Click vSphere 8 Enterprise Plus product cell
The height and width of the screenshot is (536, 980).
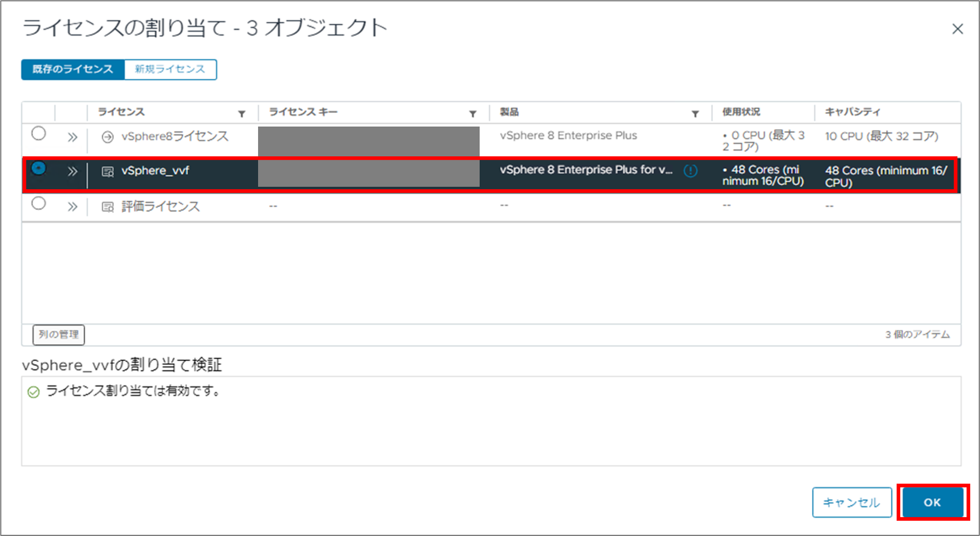(568, 135)
